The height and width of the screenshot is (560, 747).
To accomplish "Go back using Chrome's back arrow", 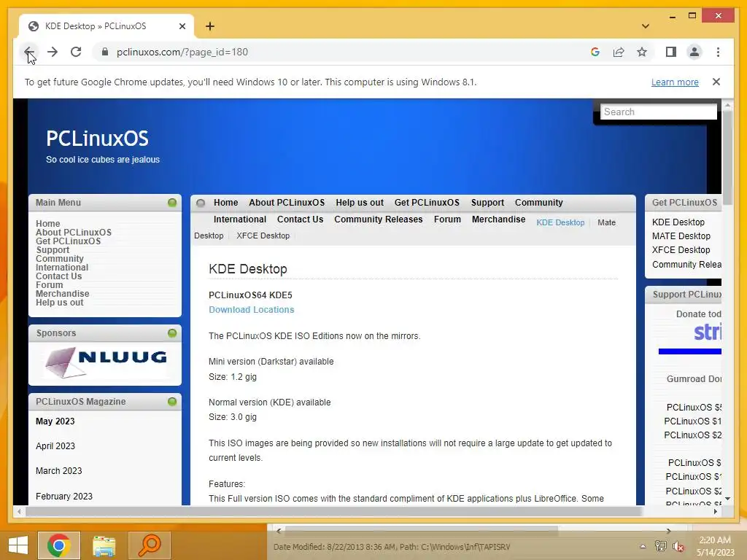I will click(29, 52).
